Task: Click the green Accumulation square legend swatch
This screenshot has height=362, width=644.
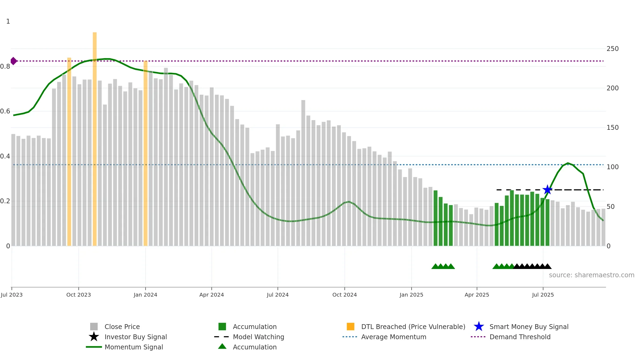Action: 222,327
